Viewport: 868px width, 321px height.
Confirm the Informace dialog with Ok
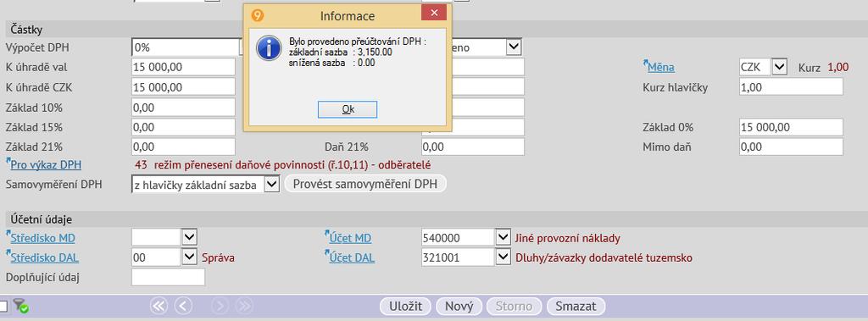click(x=347, y=109)
